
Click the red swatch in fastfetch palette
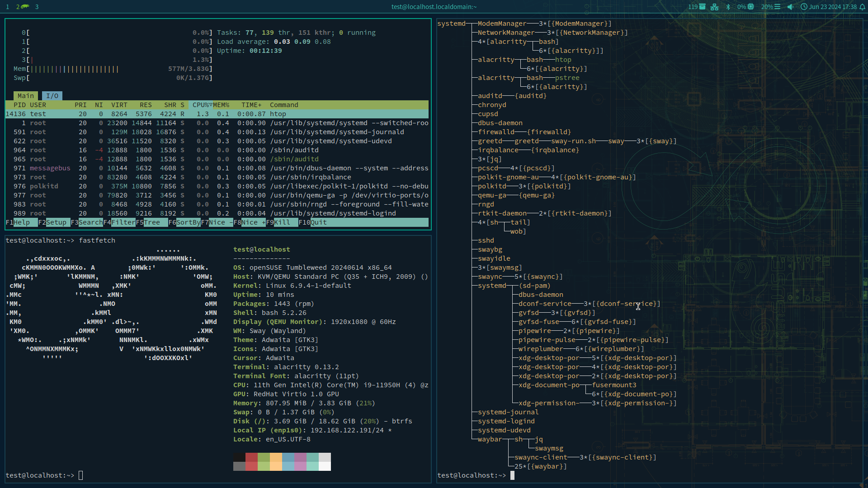point(251,461)
